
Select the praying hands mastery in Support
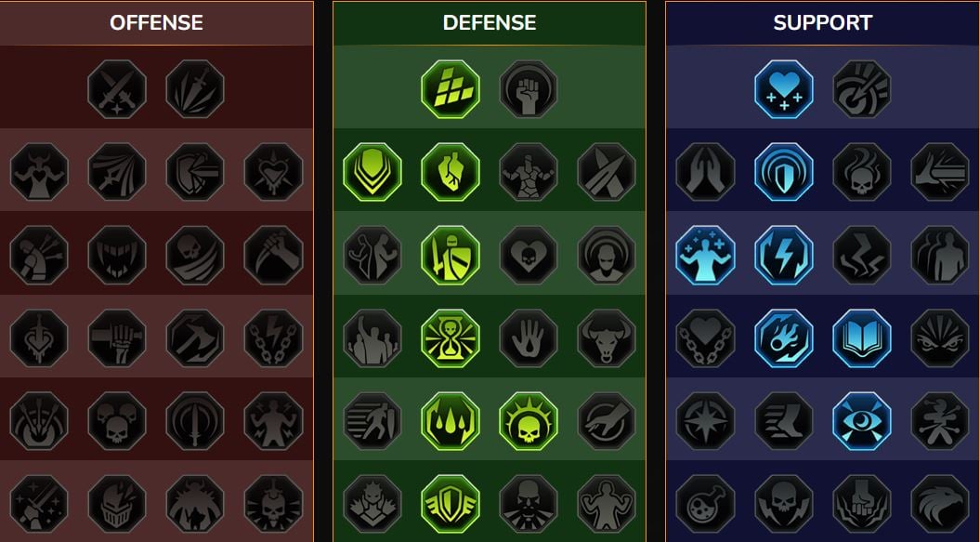coord(706,172)
